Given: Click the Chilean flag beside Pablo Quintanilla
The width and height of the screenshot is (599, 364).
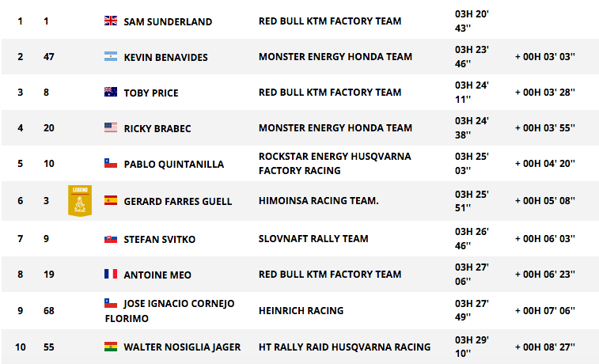Looking at the screenshot, I should pos(111,163).
